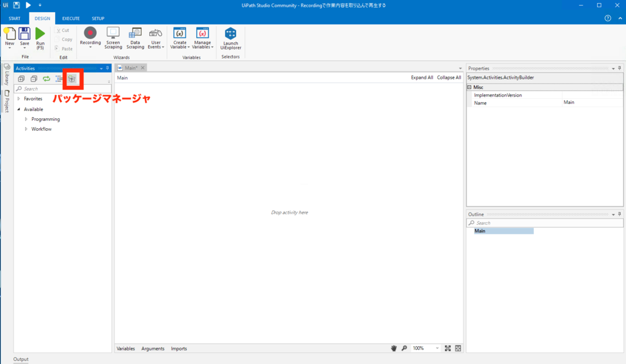Click the Activities tree list view icon
Image resolution: width=626 pixels, height=364 pixels.
59,79
